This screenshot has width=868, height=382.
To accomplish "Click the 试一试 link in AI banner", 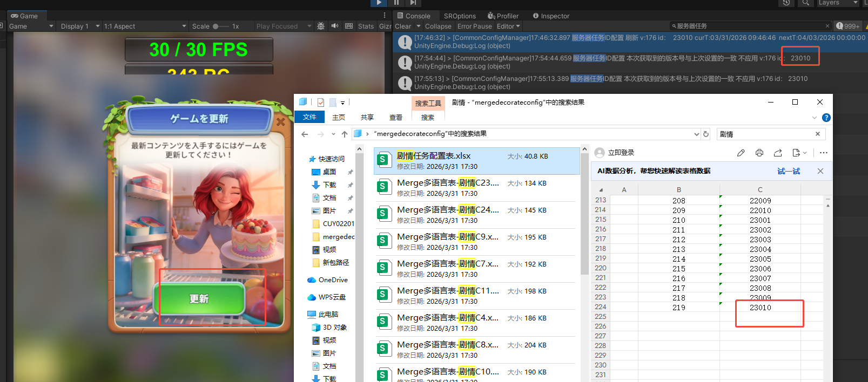I will 789,171.
